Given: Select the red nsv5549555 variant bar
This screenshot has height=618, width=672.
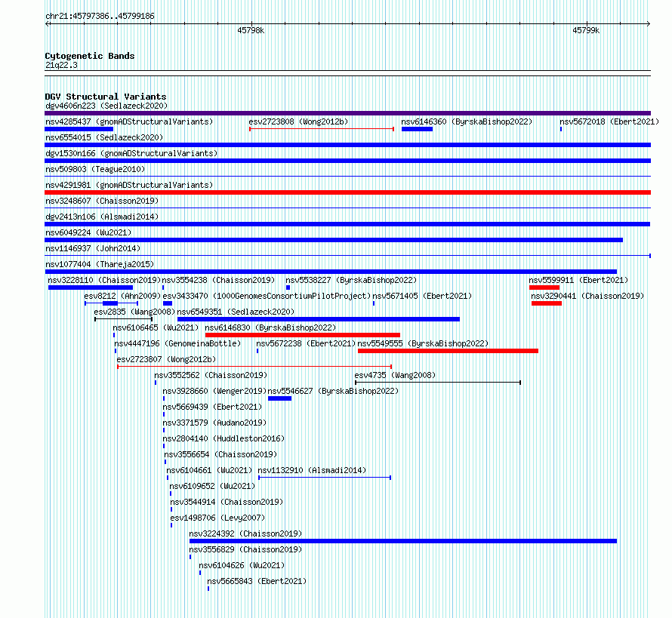Looking at the screenshot, I should point(448,351).
